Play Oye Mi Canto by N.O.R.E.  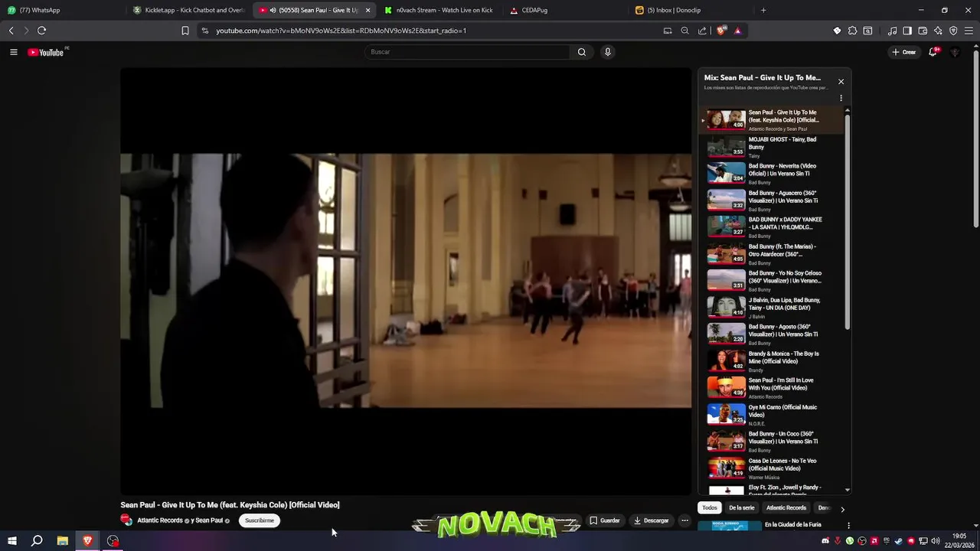pyautogui.click(x=771, y=415)
